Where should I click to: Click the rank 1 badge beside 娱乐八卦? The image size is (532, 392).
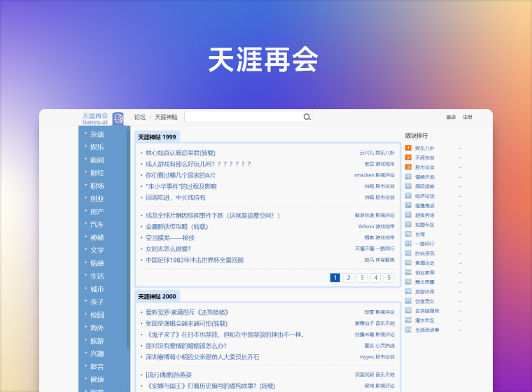point(408,148)
